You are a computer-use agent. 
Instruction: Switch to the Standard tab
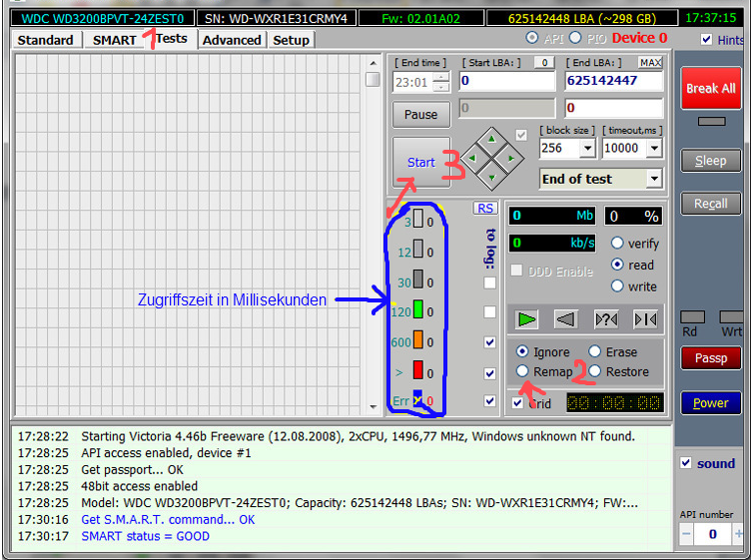pos(46,40)
